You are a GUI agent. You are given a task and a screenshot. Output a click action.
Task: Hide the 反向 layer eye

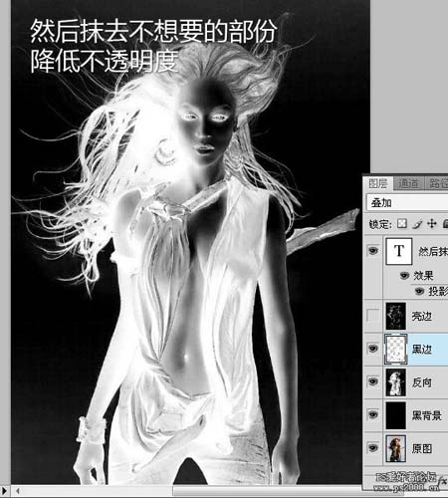(373, 381)
